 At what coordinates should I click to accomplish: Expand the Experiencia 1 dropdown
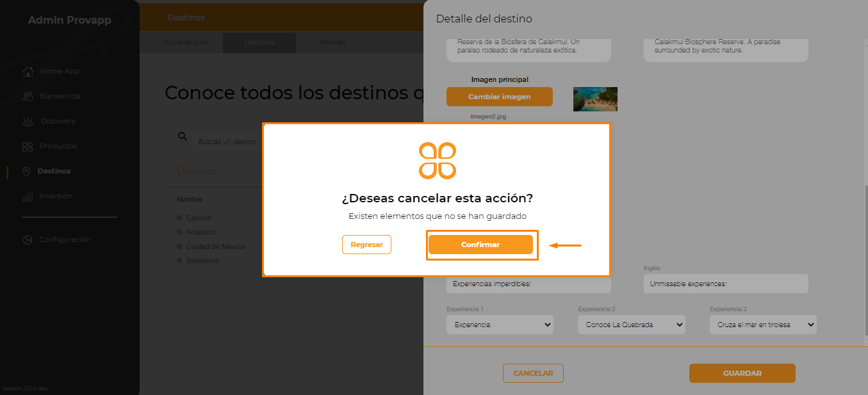(500, 325)
